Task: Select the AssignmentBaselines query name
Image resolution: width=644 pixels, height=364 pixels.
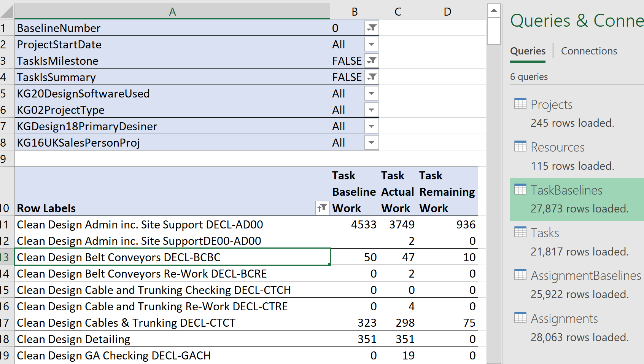Action: [586, 275]
